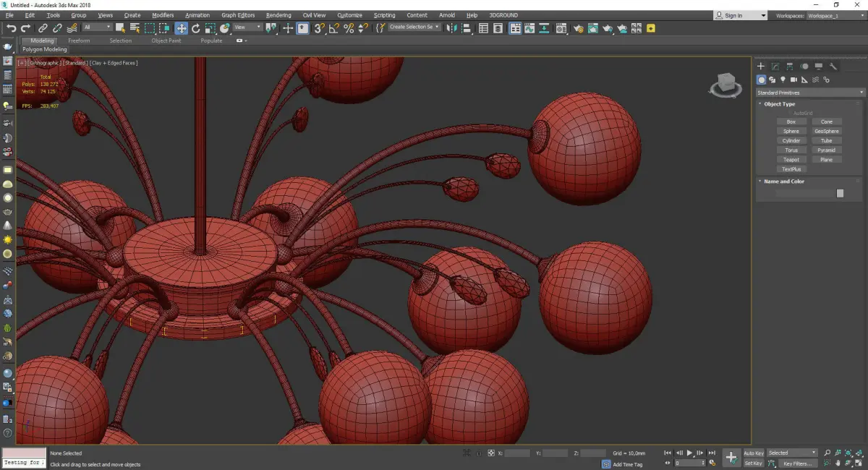Open the Modify panel tab icon
The image size is (868, 470).
point(775,67)
